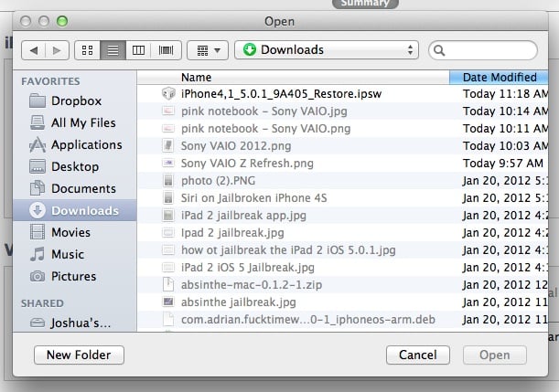Sort by the Name column header
The width and height of the screenshot is (559, 392).
[293, 78]
